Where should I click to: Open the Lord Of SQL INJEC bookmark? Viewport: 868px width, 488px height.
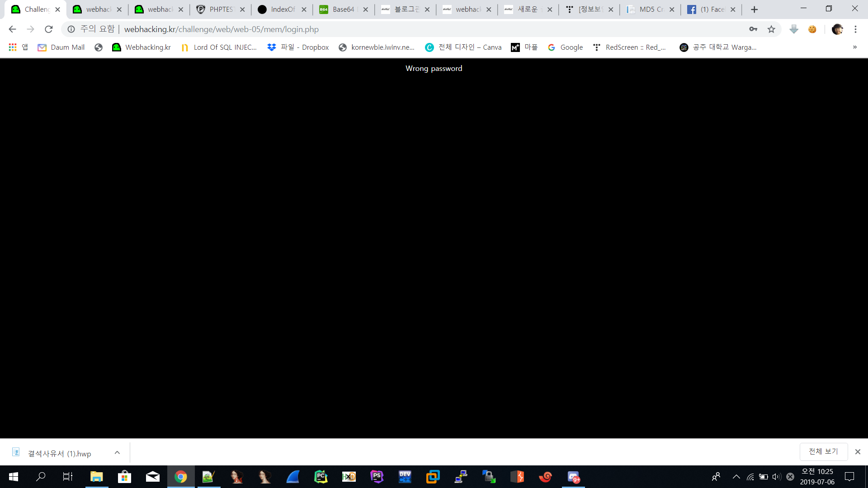pos(219,47)
